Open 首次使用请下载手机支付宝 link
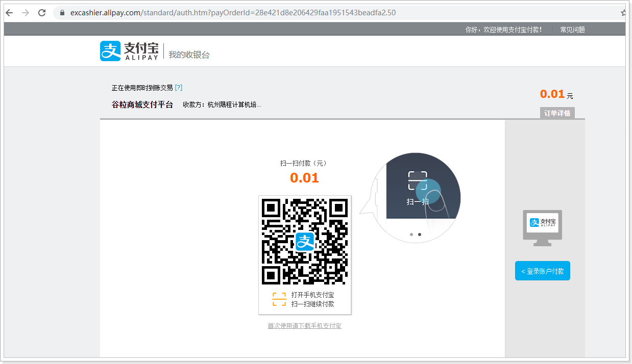Screen dimensions: 632x364 [304, 326]
